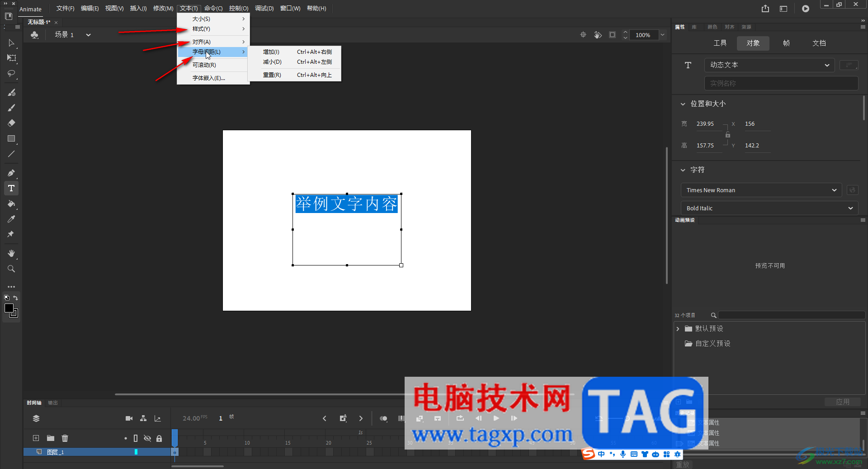
Task: Create a new layer folder
Action: 51,438
